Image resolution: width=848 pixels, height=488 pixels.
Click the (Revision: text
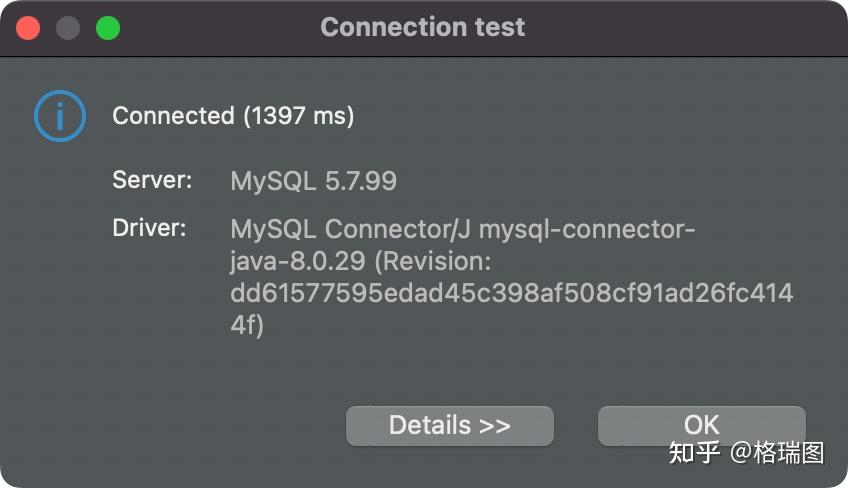pos(433,262)
